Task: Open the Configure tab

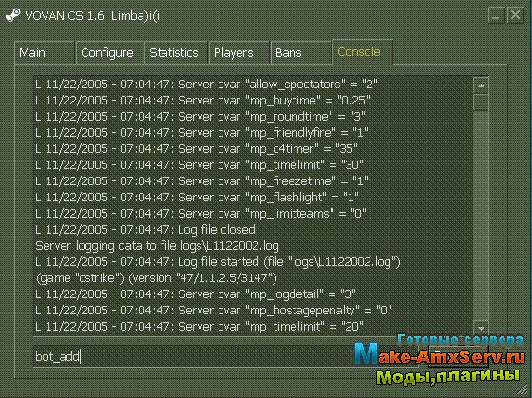Action: tap(109, 52)
